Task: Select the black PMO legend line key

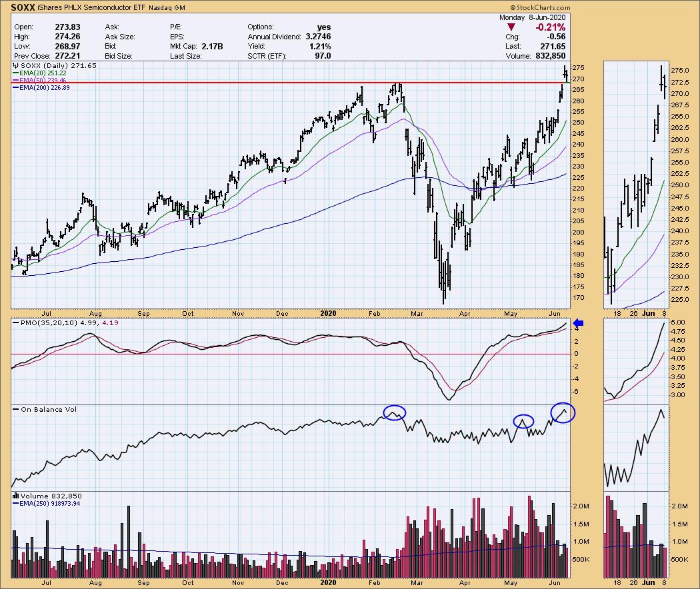Action: [15, 322]
